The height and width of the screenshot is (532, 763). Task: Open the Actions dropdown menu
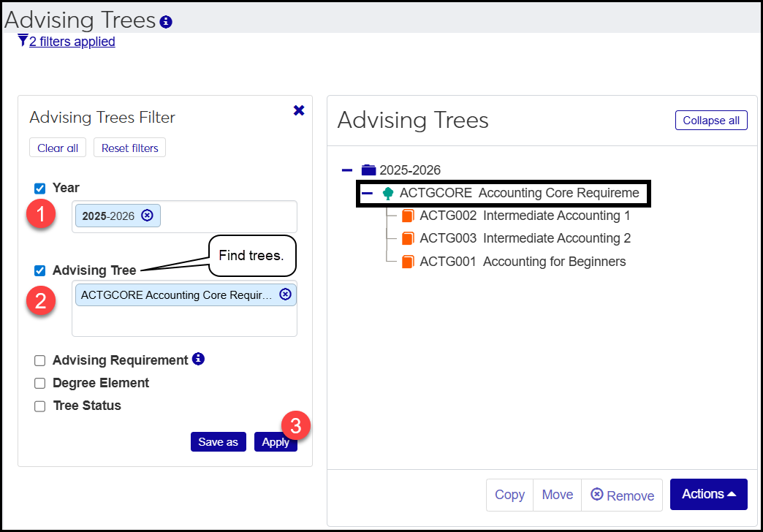tap(708, 494)
